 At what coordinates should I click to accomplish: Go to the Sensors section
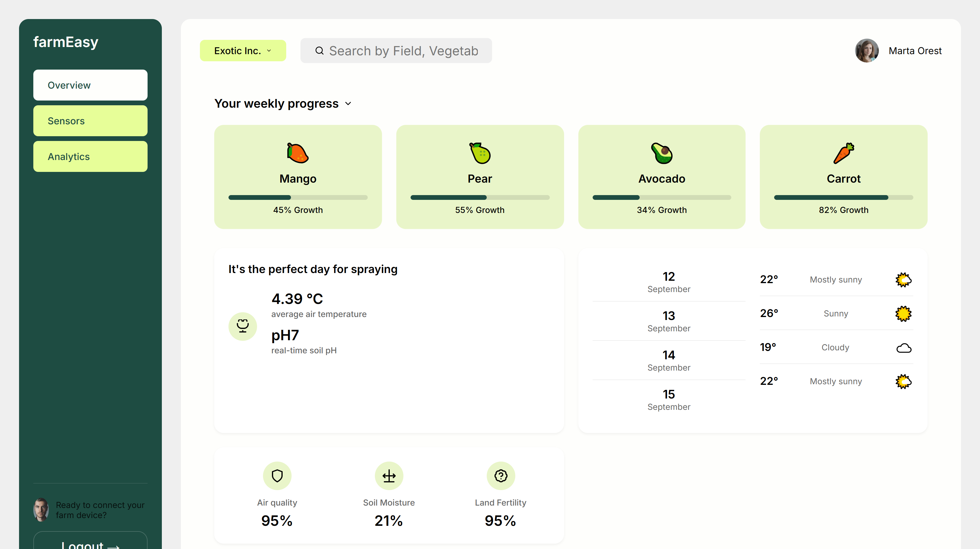90,121
